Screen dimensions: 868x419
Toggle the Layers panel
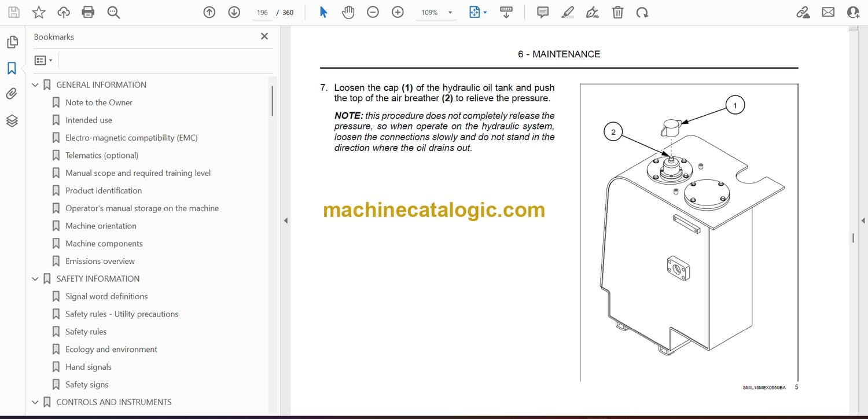[x=12, y=120]
